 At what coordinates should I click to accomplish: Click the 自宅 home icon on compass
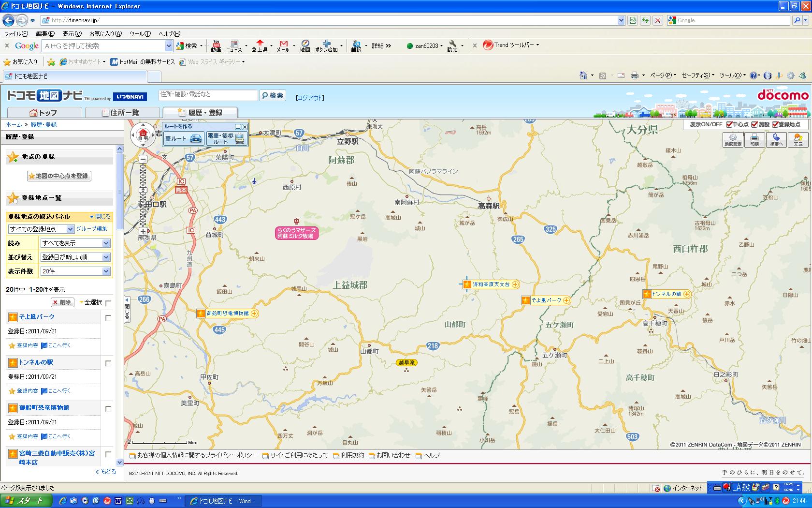pos(143,134)
